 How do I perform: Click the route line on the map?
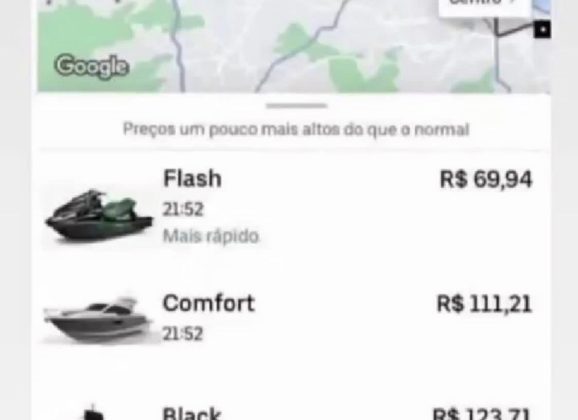coord(514,30)
